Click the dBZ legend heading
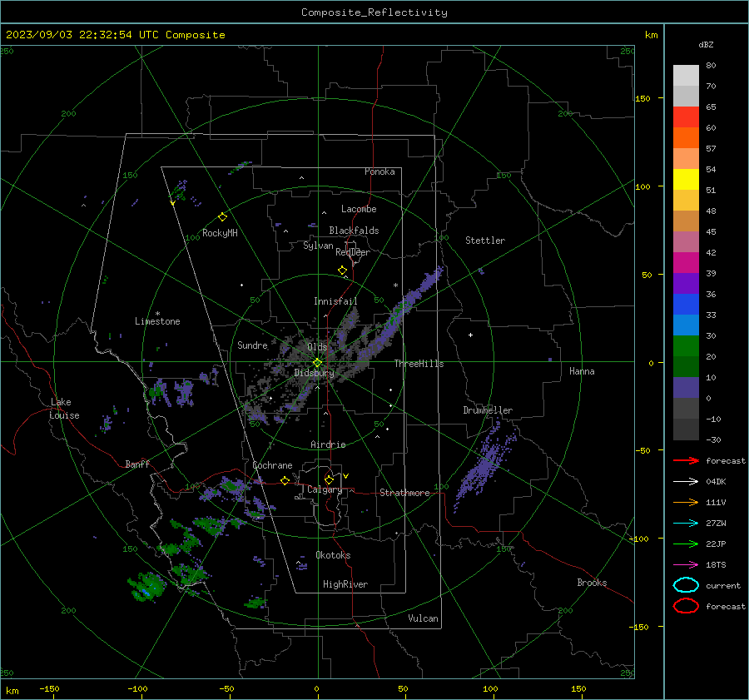This screenshot has width=749, height=700. (706, 44)
